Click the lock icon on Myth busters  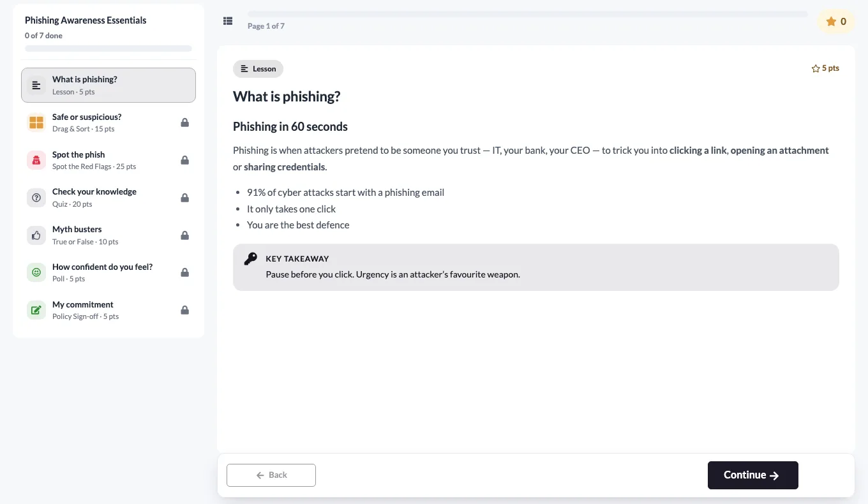click(184, 235)
